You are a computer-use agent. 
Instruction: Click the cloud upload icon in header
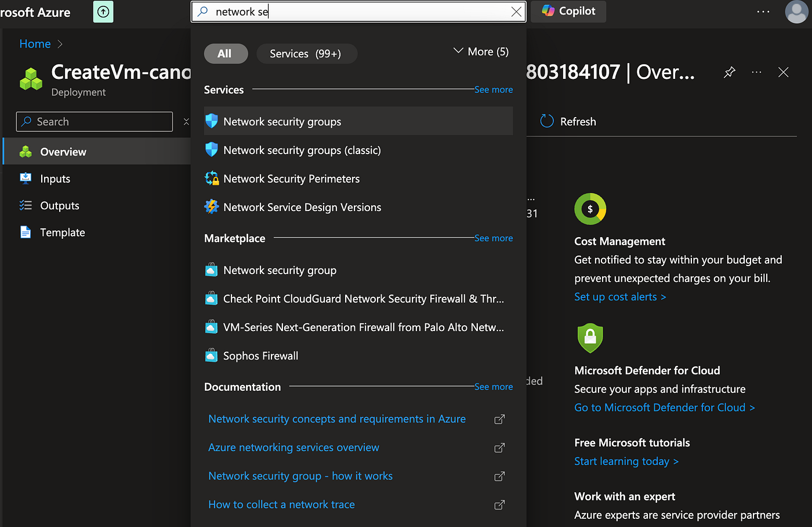pos(103,12)
